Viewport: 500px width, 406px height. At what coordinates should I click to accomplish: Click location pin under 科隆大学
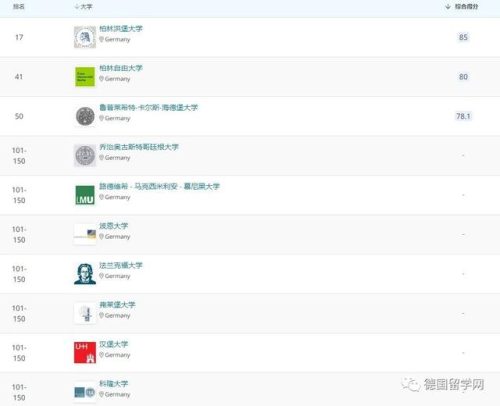coord(101,394)
